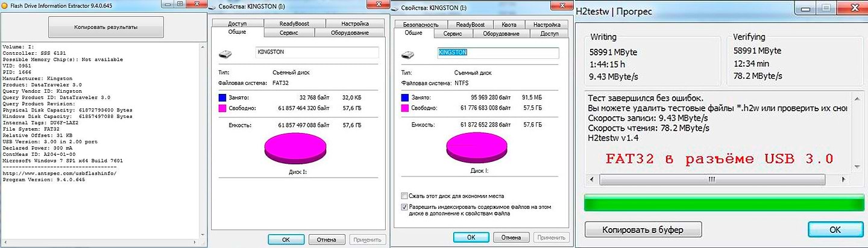
Task: Click "Копировать в буфер" in H2testw
Action: (x=643, y=229)
